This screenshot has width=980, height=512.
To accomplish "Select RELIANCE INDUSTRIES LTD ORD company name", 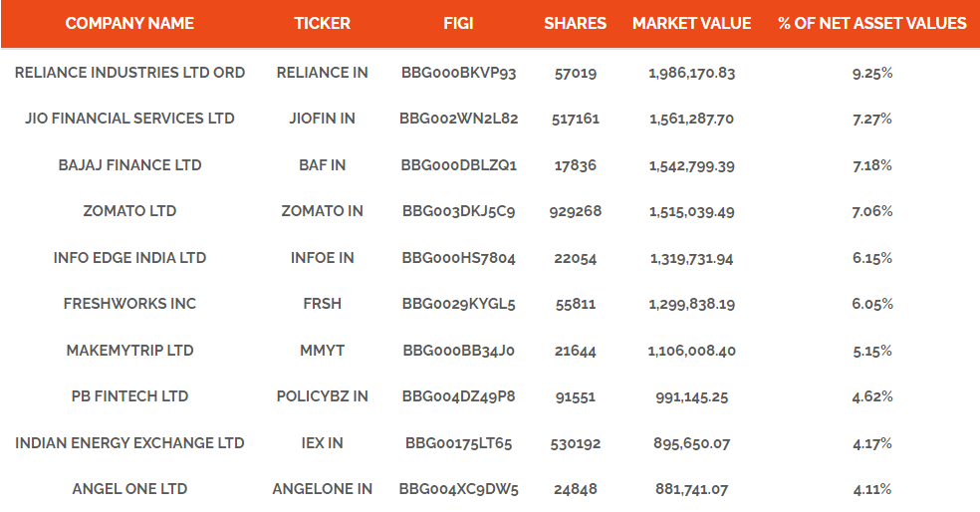I will click(129, 73).
